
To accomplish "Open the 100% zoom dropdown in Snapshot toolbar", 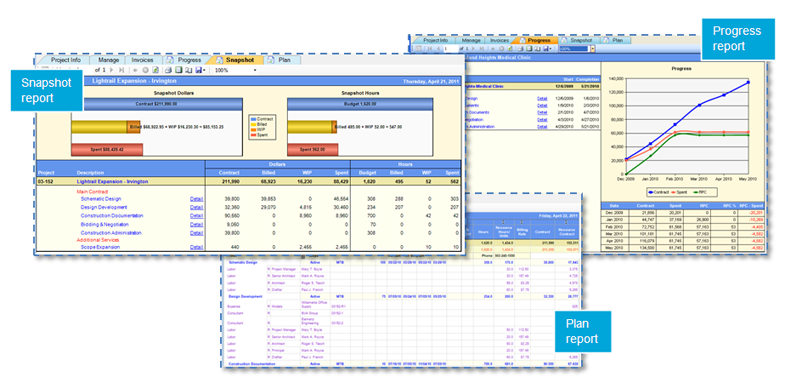I will point(255,70).
